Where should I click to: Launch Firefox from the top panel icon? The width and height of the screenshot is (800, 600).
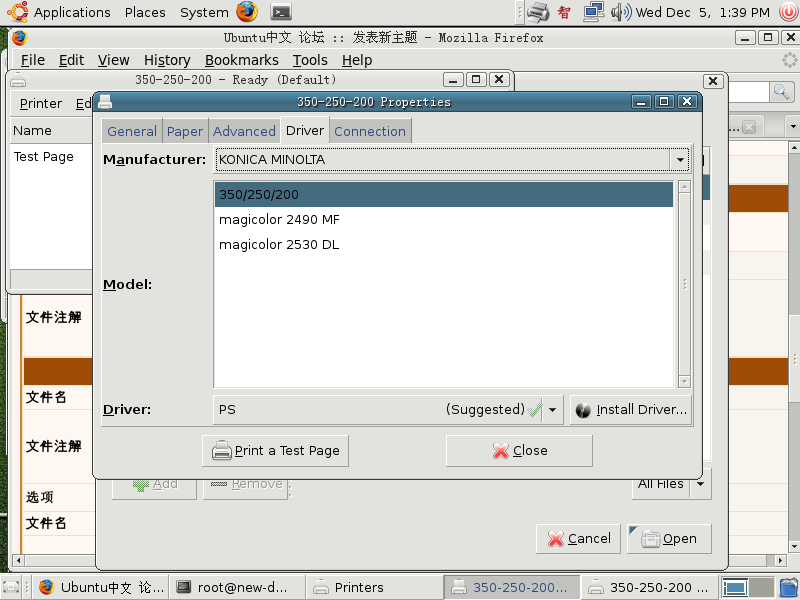click(247, 12)
